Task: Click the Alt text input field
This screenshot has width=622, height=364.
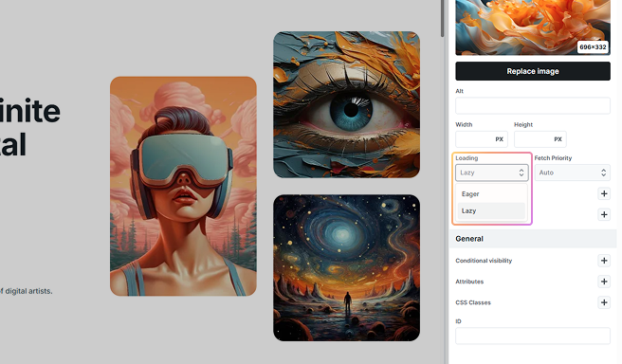Action: [532, 106]
